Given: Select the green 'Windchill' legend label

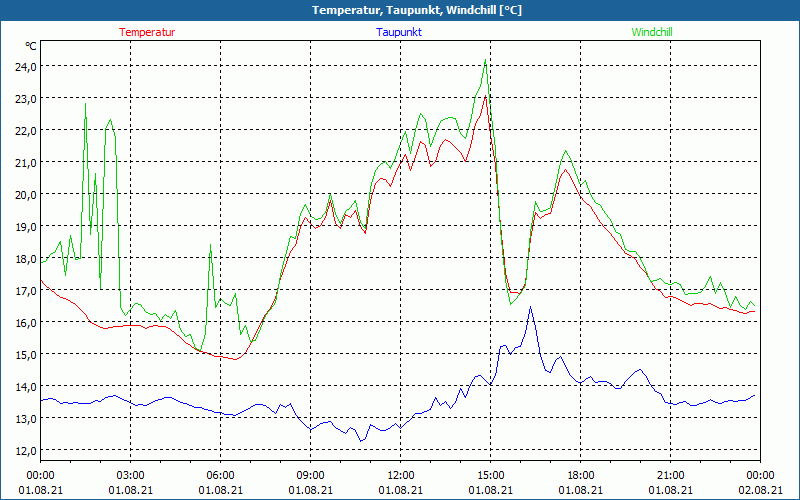Looking at the screenshot, I should [652, 32].
